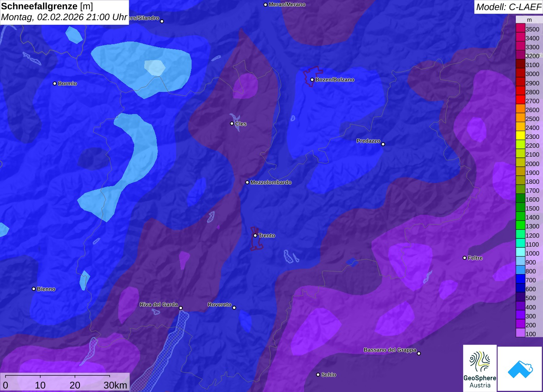
Task: Click the legend unit header m
Action: 529,20
